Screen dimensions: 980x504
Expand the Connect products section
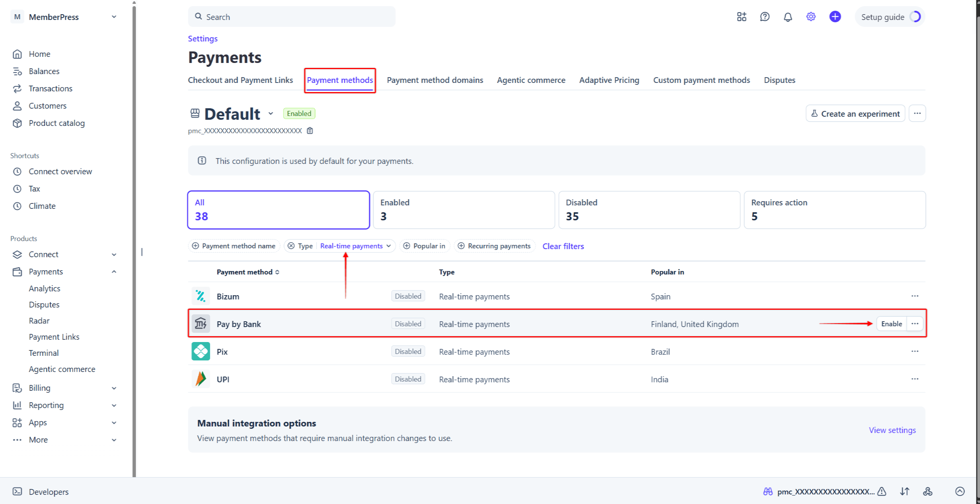[114, 254]
